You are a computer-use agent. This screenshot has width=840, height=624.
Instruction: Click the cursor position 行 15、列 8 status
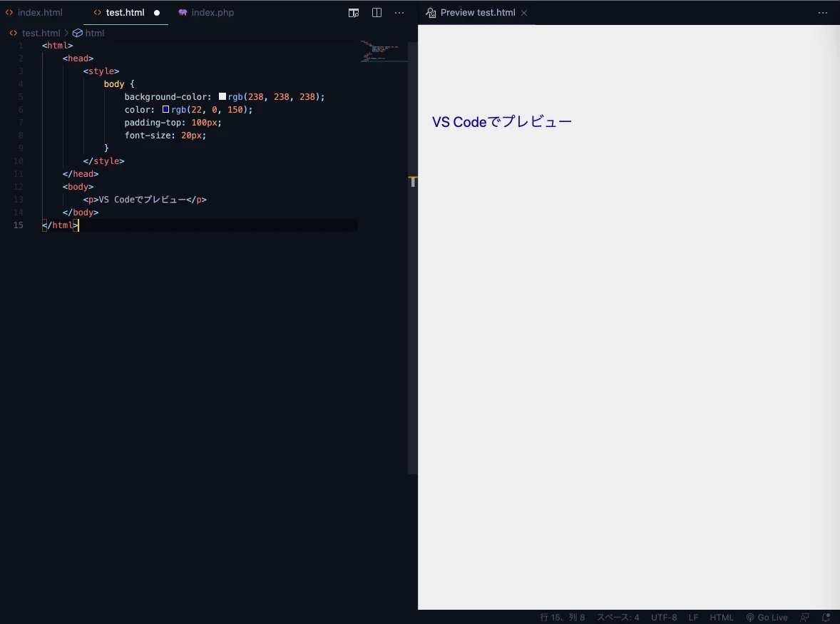[x=563, y=617]
